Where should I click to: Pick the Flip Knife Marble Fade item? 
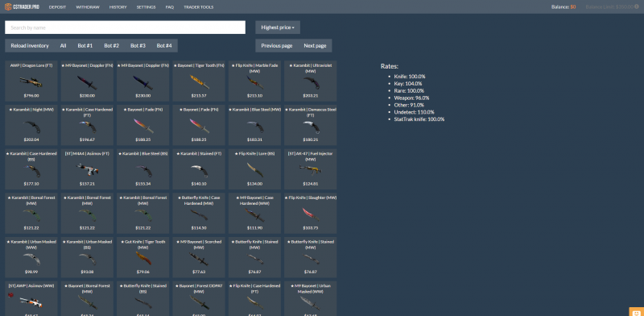click(254, 81)
